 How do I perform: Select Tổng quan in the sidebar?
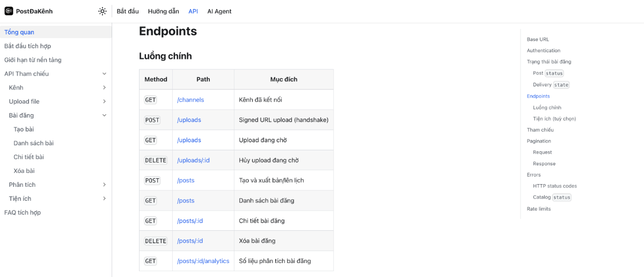[x=56, y=32]
